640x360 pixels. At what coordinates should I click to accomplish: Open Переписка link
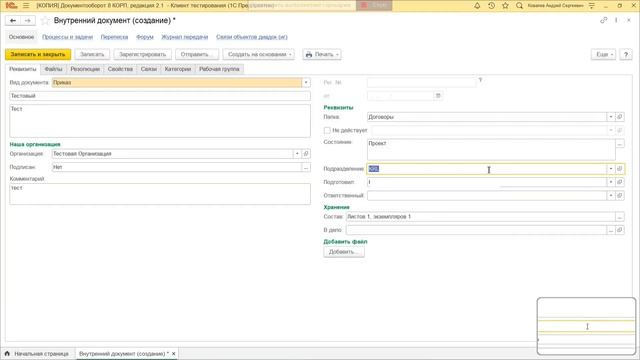(114, 37)
